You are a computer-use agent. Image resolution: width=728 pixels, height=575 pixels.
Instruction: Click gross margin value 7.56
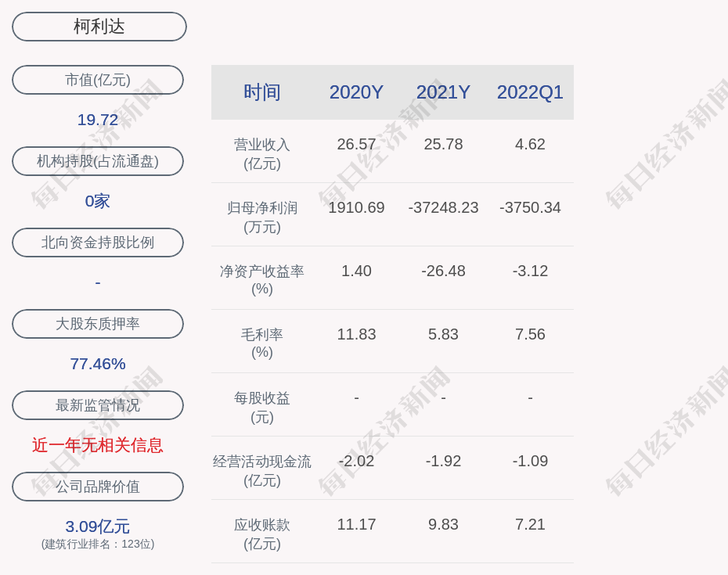530,334
